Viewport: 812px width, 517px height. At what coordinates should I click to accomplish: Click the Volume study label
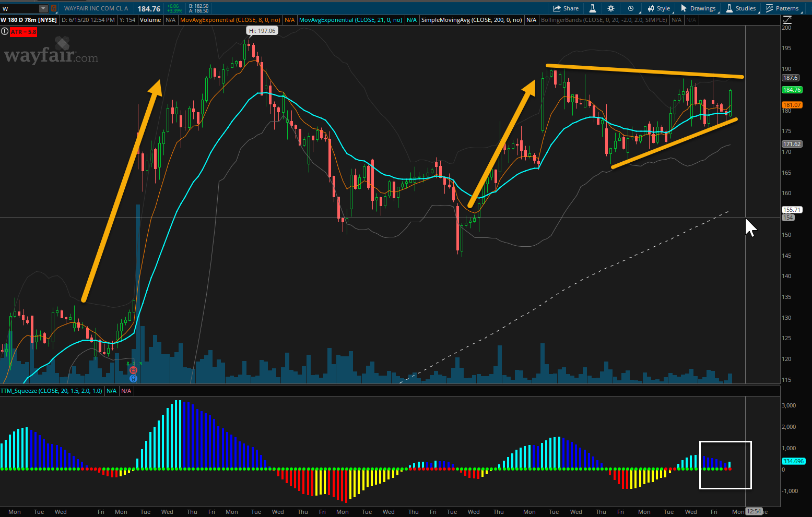150,20
